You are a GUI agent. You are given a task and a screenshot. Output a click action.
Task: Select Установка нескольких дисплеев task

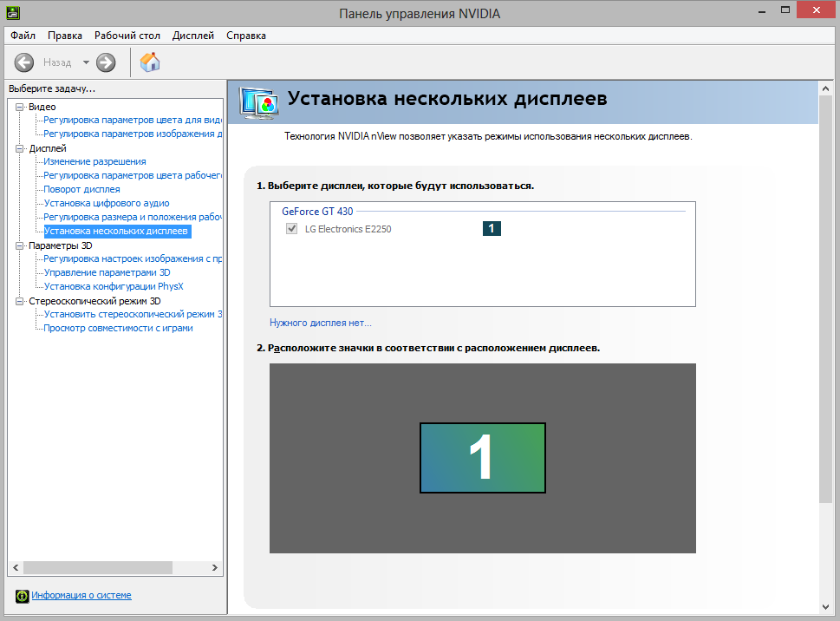pyautogui.click(x=116, y=232)
